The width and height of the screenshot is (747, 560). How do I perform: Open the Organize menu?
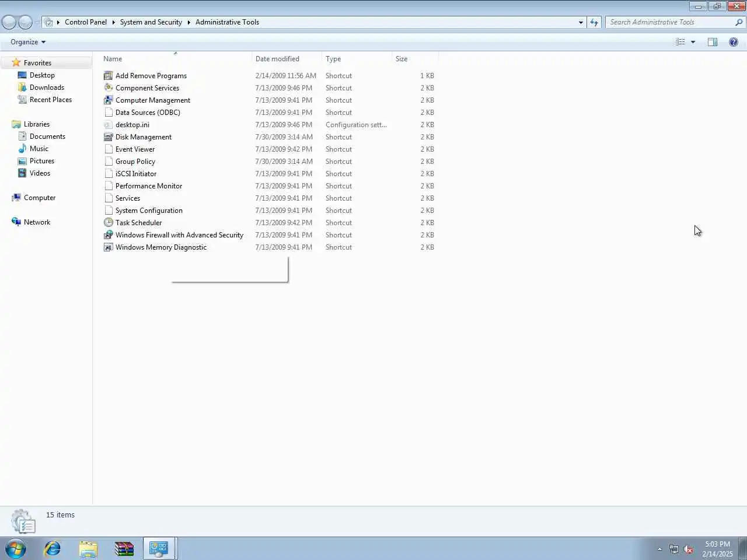27,42
